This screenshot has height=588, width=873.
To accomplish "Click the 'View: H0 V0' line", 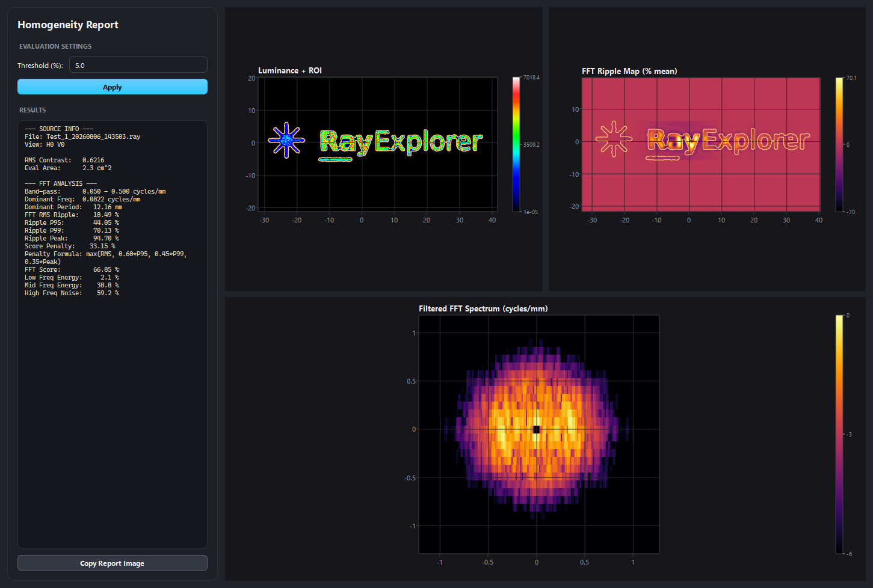I will click(x=45, y=144).
